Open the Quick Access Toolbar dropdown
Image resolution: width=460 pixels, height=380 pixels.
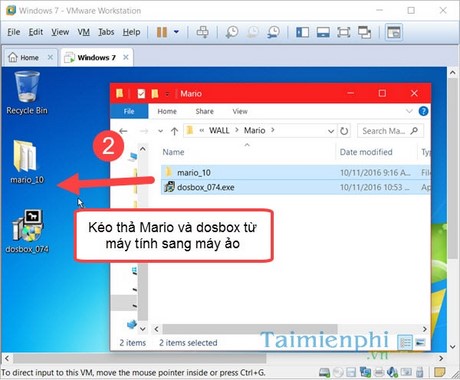(x=168, y=94)
